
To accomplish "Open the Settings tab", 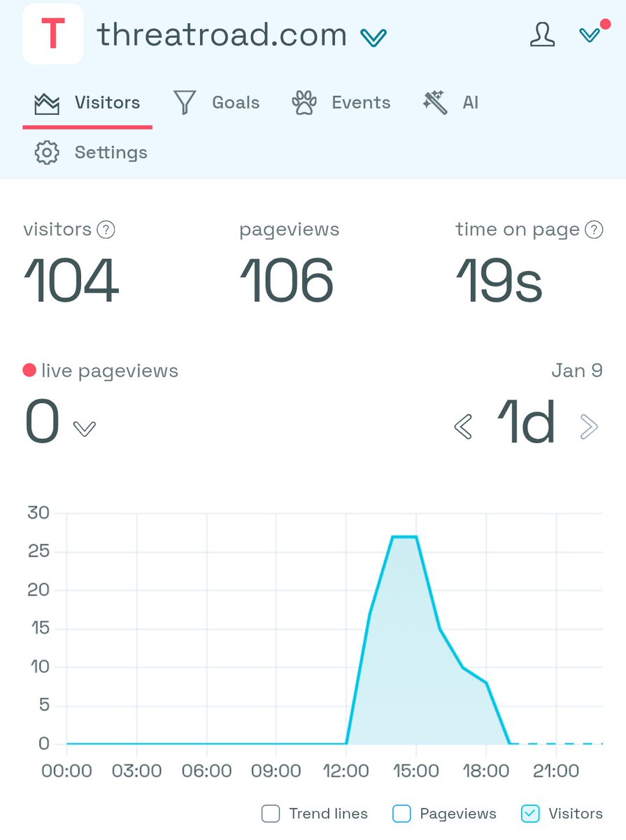I will [91, 153].
